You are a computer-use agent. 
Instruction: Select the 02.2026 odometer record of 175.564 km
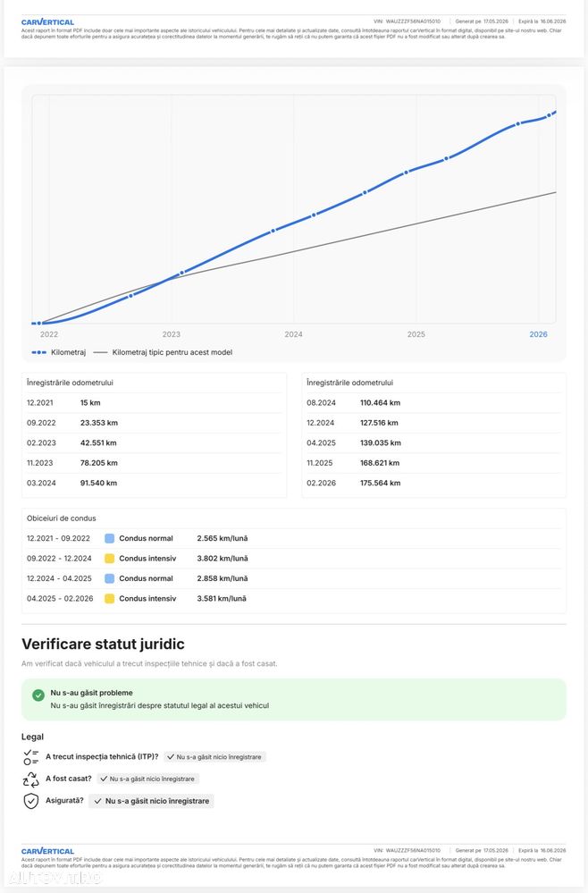[x=433, y=483]
